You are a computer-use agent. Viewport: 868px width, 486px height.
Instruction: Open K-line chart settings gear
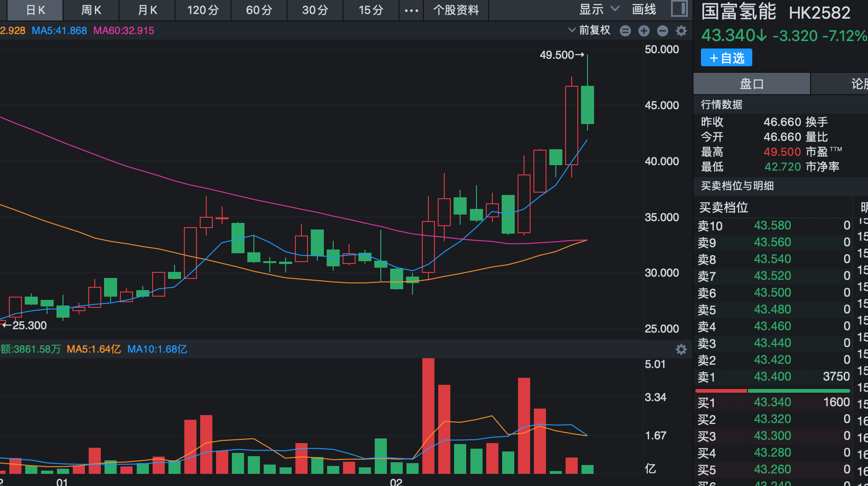681,31
